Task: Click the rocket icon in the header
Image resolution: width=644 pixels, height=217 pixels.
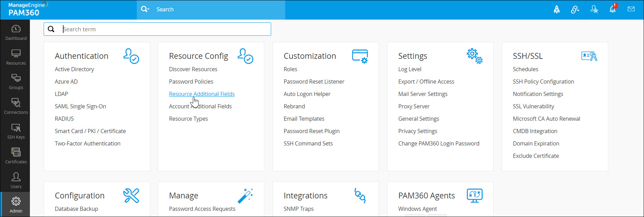Action: [557, 10]
